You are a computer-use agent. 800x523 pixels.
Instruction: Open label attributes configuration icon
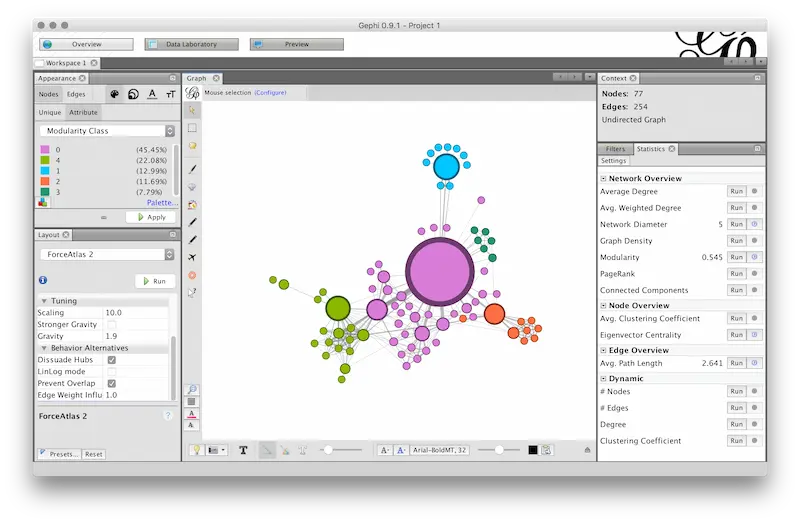point(546,450)
